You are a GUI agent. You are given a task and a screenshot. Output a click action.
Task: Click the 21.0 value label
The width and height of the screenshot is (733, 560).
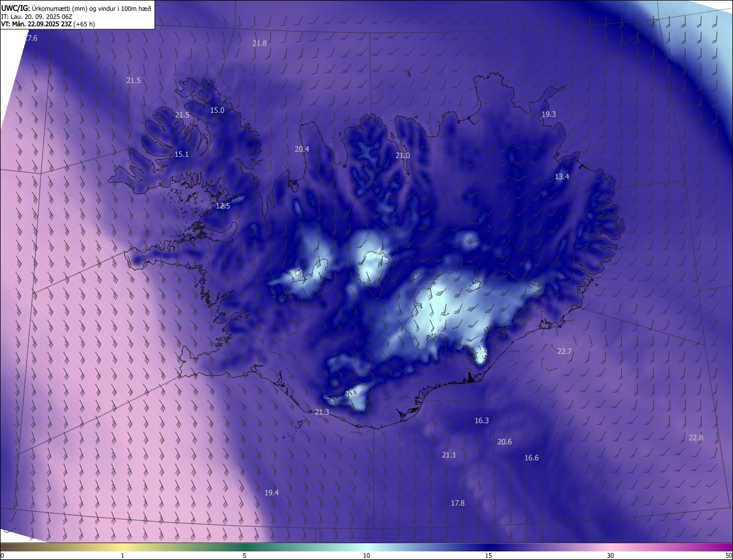[x=403, y=156]
